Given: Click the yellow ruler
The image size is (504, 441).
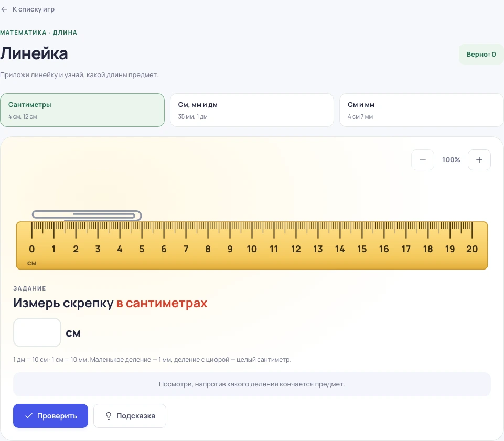Looking at the screenshot, I should tap(252, 245).
